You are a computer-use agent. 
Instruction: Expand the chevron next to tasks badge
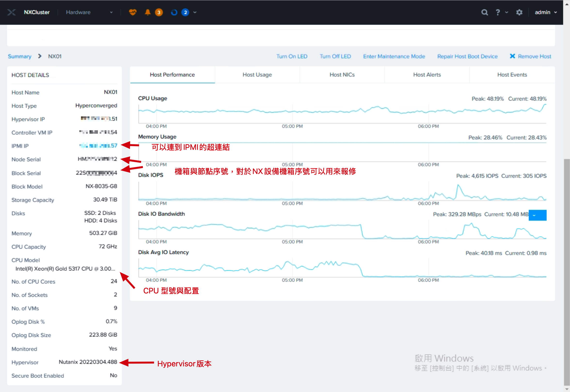tap(195, 12)
